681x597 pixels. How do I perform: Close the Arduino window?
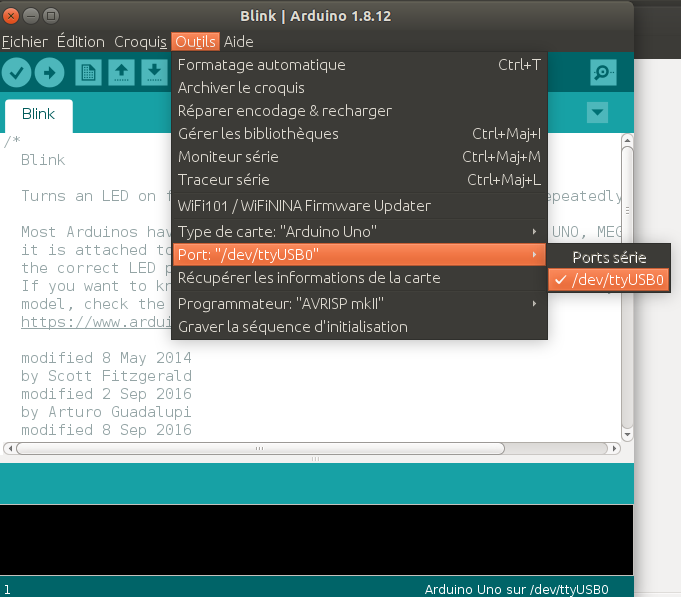[11, 16]
